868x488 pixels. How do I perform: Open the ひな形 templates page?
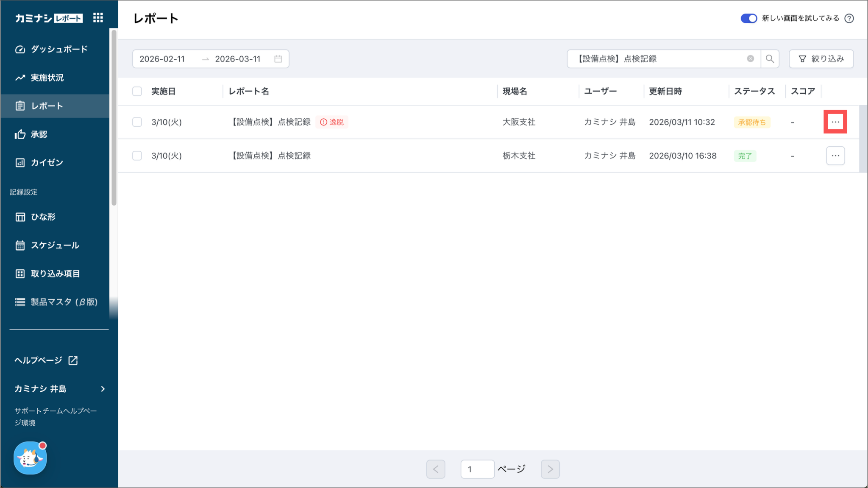click(x=43, y=217)
